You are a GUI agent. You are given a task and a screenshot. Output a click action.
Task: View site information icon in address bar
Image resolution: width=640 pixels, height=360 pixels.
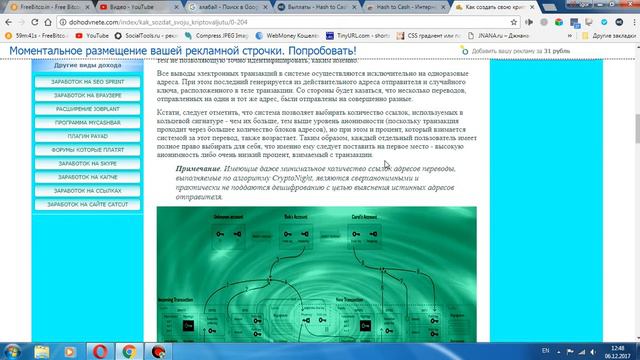point(63,22)
